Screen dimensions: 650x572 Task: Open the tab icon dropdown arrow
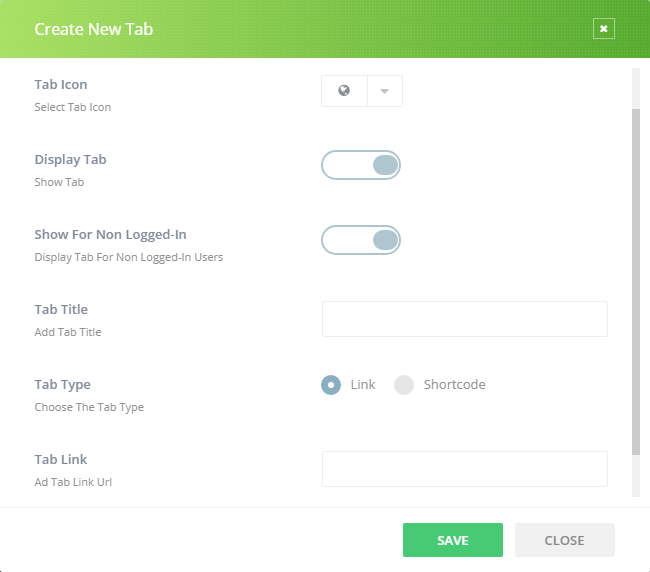tap(385, 91)
